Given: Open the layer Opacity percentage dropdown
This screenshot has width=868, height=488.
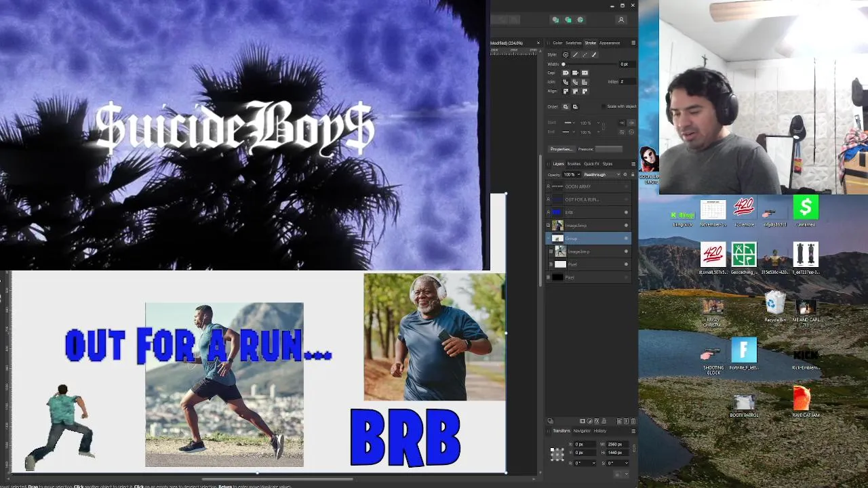Looking at the screenshot, I should click(578, 175).
